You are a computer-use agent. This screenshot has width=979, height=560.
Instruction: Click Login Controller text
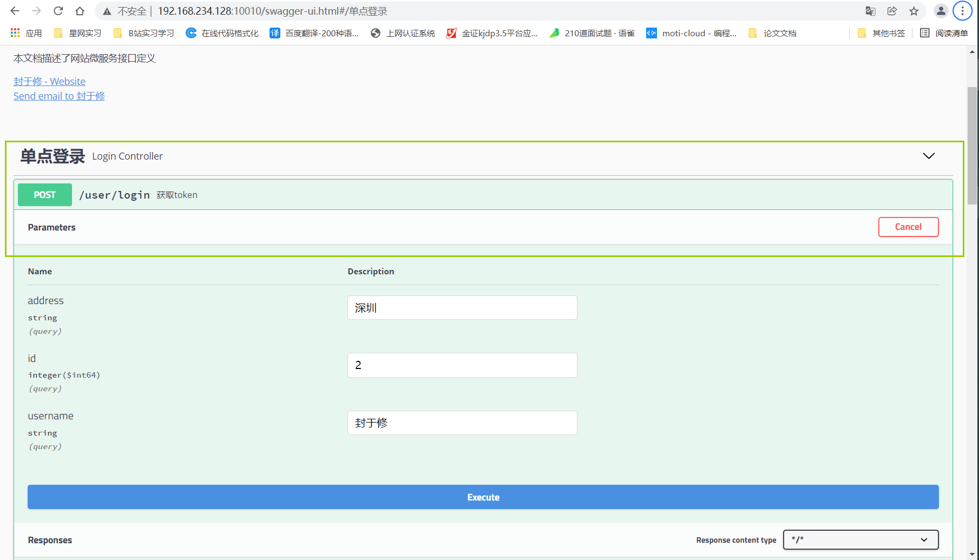click(x=127, y=156)
